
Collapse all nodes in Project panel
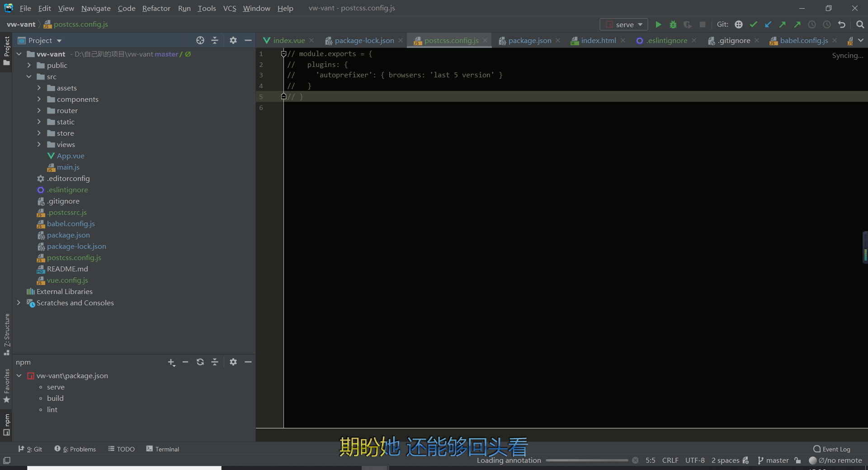(215, 40)
